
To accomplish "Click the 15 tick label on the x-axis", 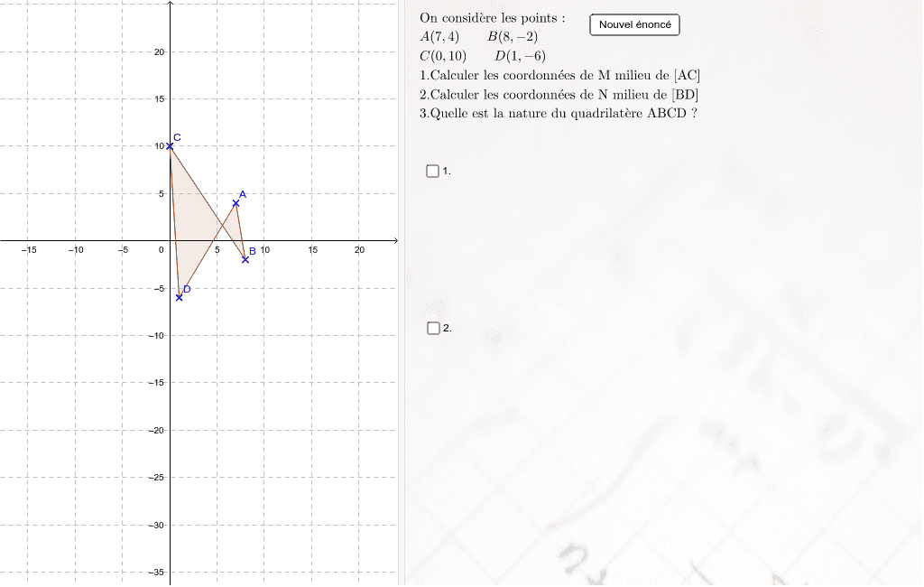I will pyautogui.click(x=312, y=250).
